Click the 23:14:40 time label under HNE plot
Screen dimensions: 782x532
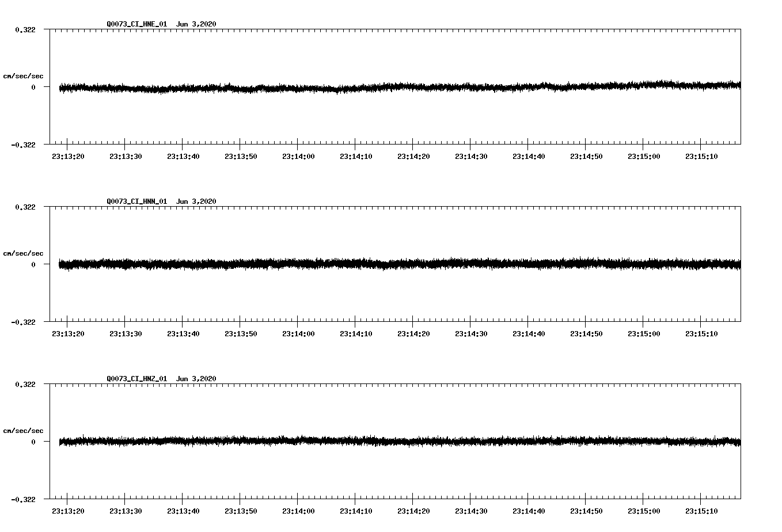point(529,157)
